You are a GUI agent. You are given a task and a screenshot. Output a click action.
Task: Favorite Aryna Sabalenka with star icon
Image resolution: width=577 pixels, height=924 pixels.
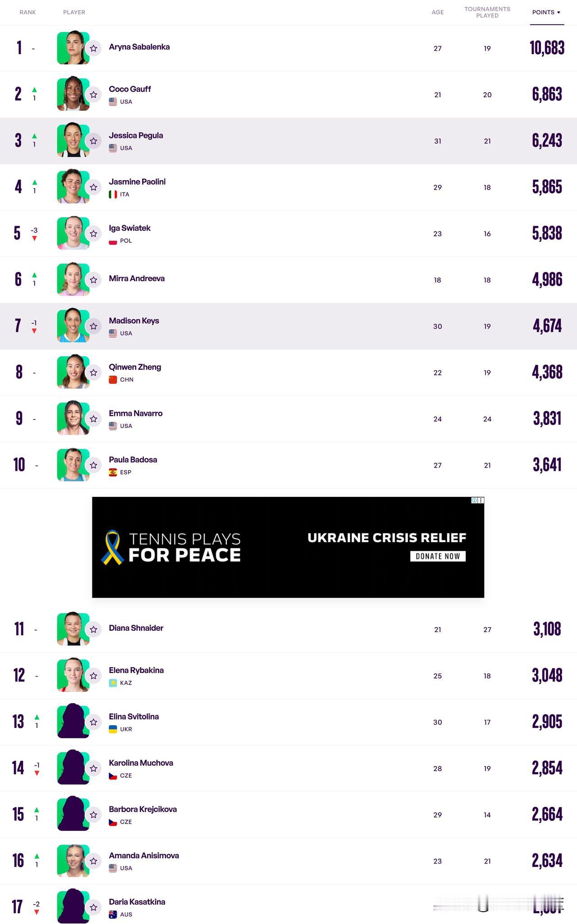(x=93, y=48)
